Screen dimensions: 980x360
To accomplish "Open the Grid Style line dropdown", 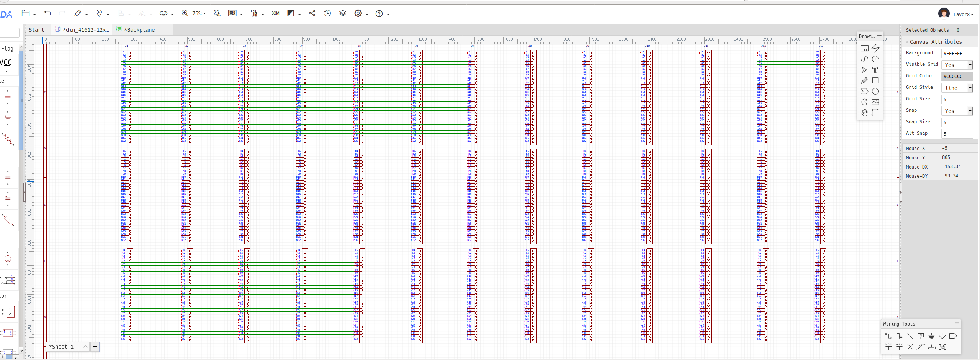I will coord(957,88).
